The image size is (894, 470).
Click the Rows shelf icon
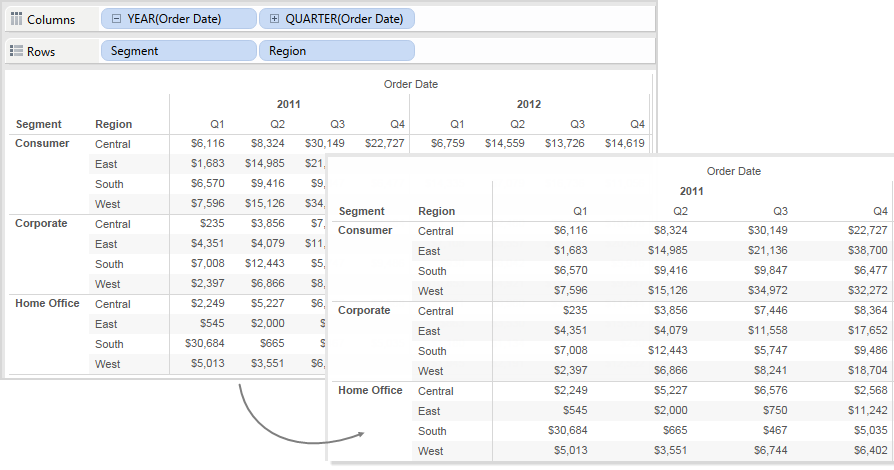(x=17, y=51)
